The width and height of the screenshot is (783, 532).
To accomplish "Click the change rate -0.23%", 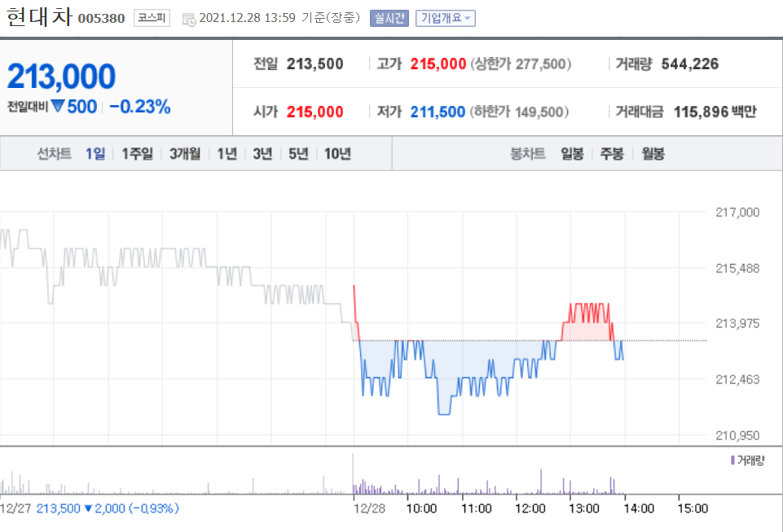I will [140, 107].
